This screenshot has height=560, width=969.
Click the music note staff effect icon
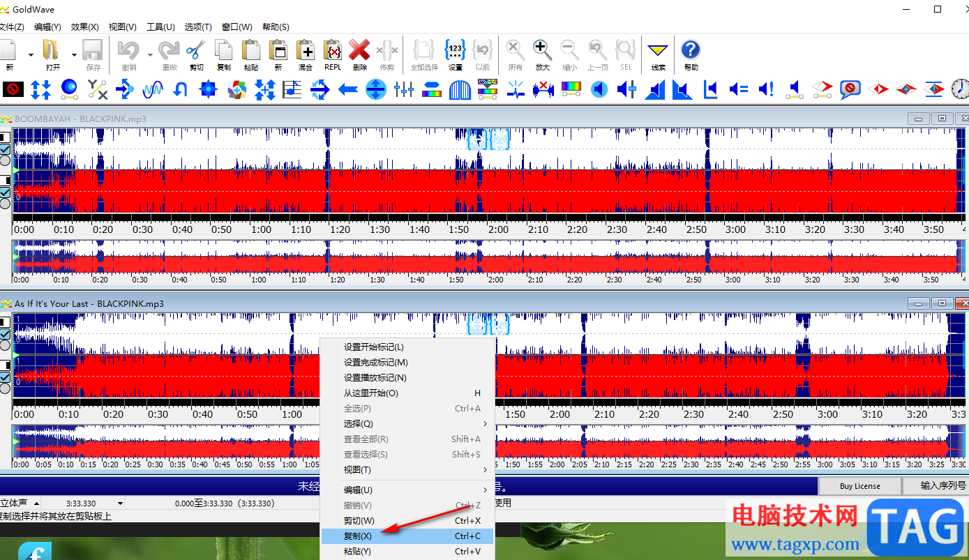coord(292,89)
